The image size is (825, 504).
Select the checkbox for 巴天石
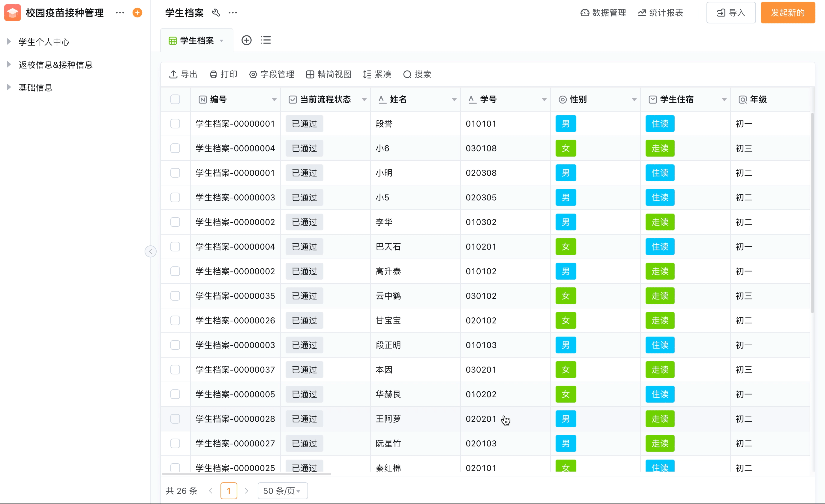[x=175, y=247]
